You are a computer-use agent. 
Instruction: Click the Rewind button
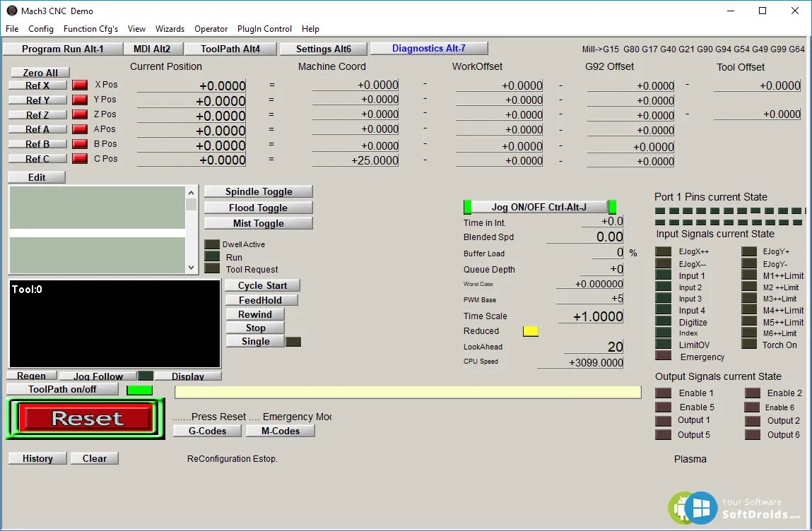click(255, 314)
